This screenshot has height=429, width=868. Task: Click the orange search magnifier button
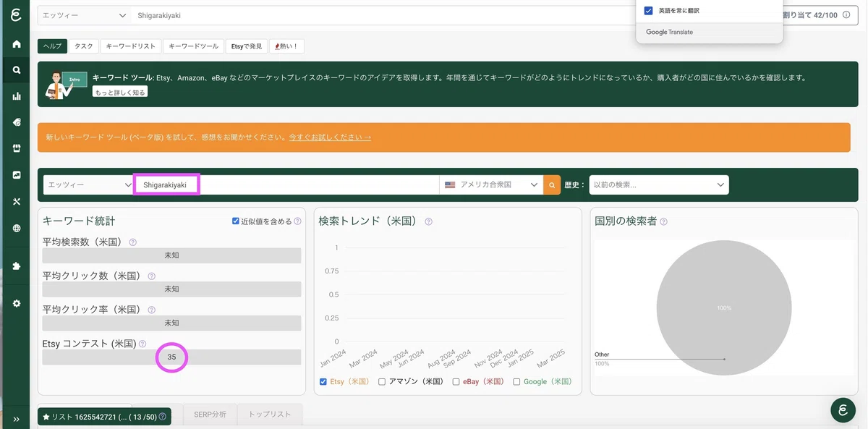point(552,185)
